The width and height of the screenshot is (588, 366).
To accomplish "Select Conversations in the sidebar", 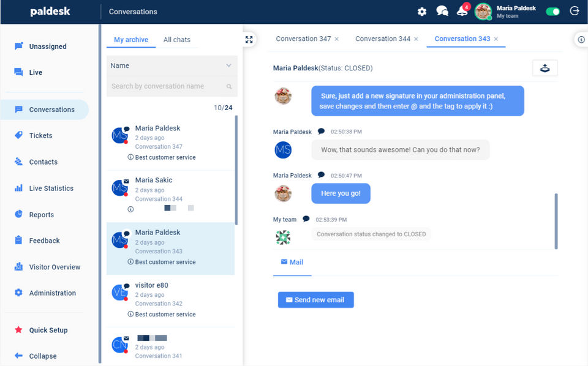I will coord(45,110).
